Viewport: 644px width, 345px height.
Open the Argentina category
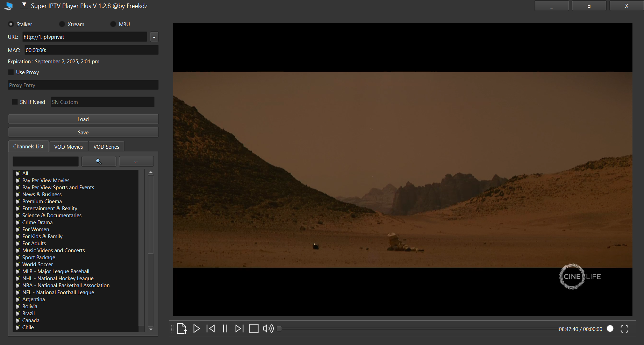tap(76, 300)
